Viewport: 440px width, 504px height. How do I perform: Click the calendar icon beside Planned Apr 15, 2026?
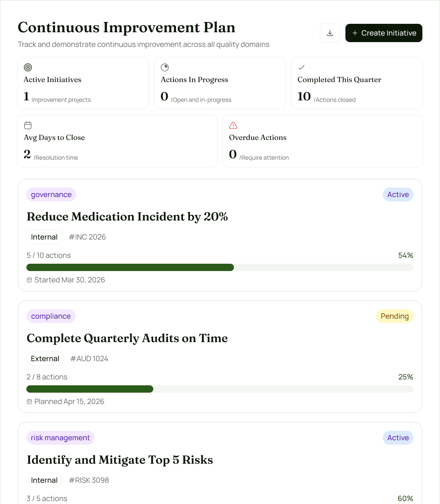[29, 401]
